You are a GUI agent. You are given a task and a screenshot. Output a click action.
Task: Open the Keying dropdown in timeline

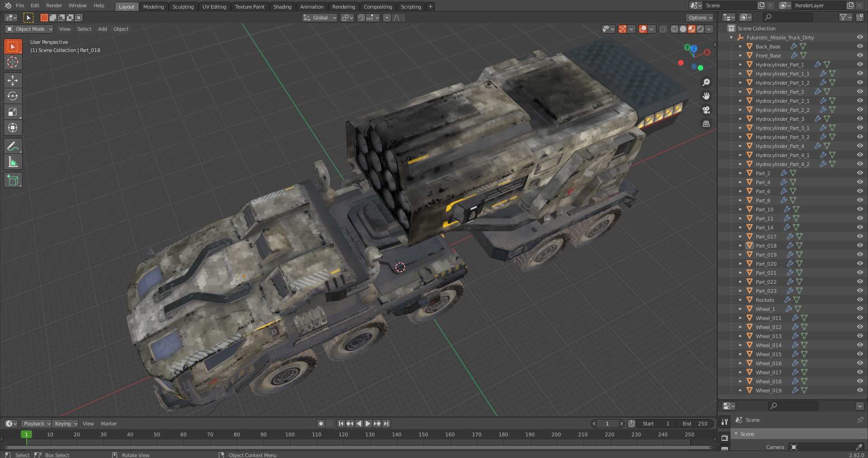pos(65,424)
